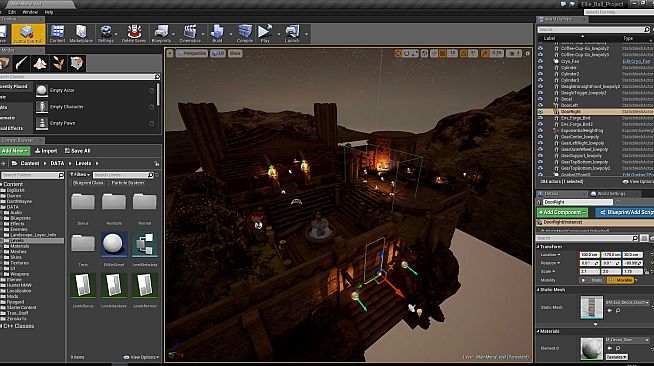Click the Play button in toolbar
This screenshot has width=654, height=366.
click(x=264, y=33)
